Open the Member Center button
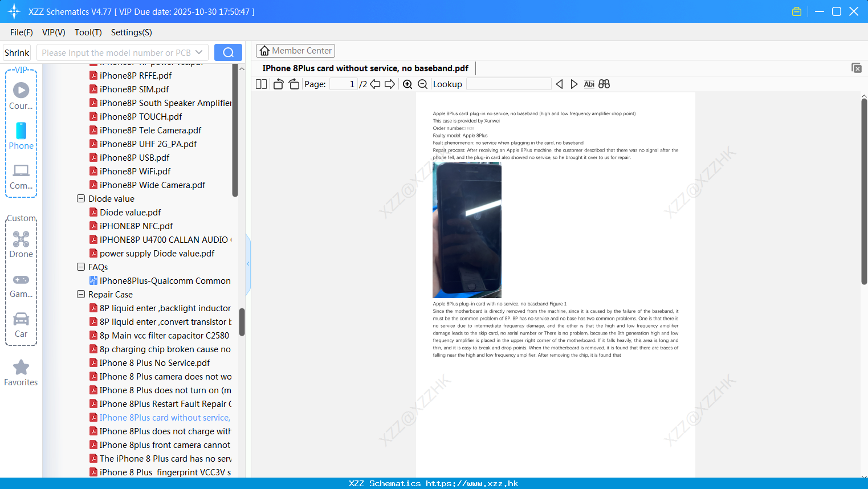Screen dimensions: 868x489 pyautogui.click(x=295, y=51)
